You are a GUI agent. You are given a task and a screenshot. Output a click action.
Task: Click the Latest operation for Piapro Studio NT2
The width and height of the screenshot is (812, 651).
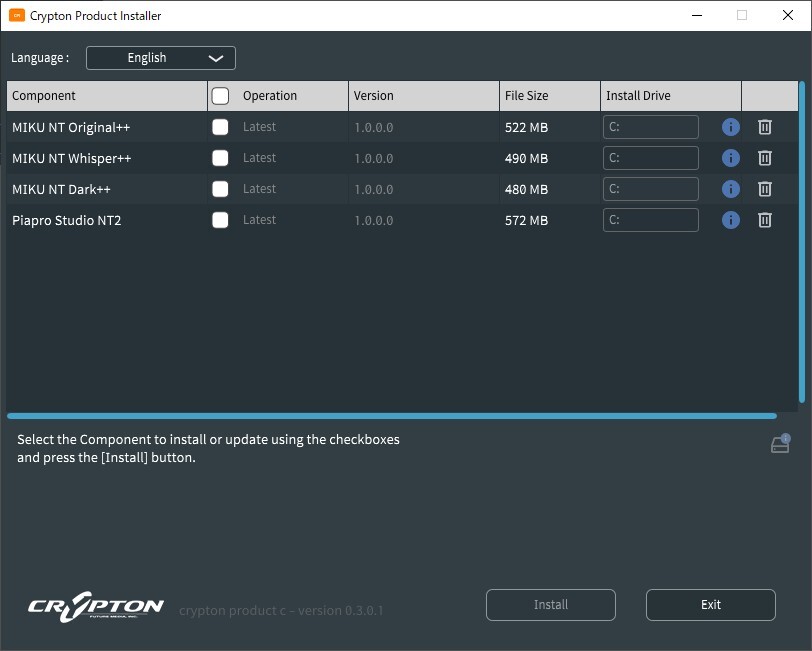coord(259,220)
